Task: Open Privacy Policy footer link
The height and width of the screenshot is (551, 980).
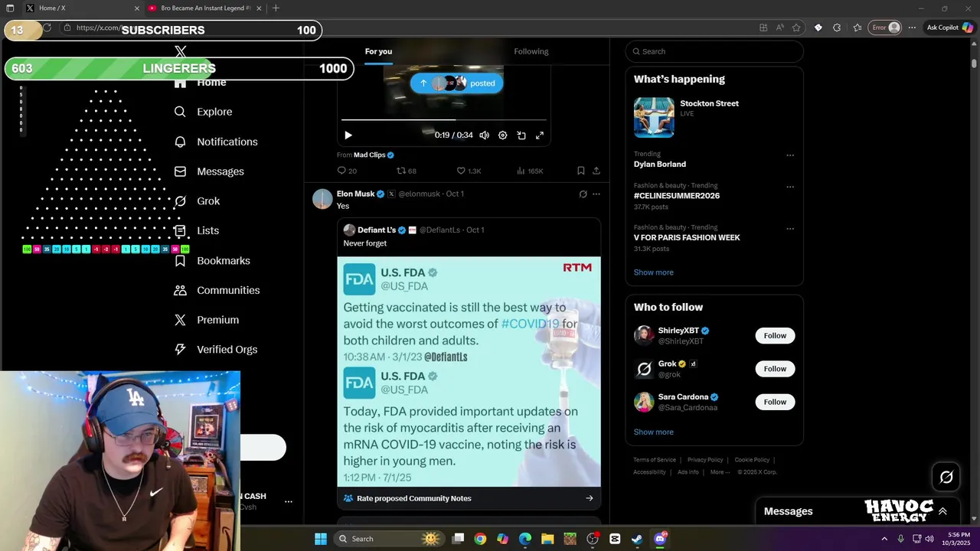Action: click(705, 460)
